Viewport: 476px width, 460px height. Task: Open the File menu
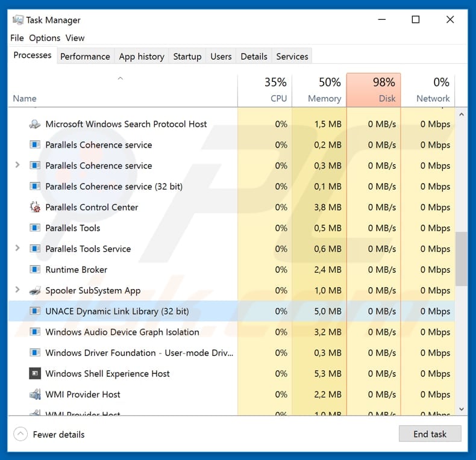tap(17, 38)
